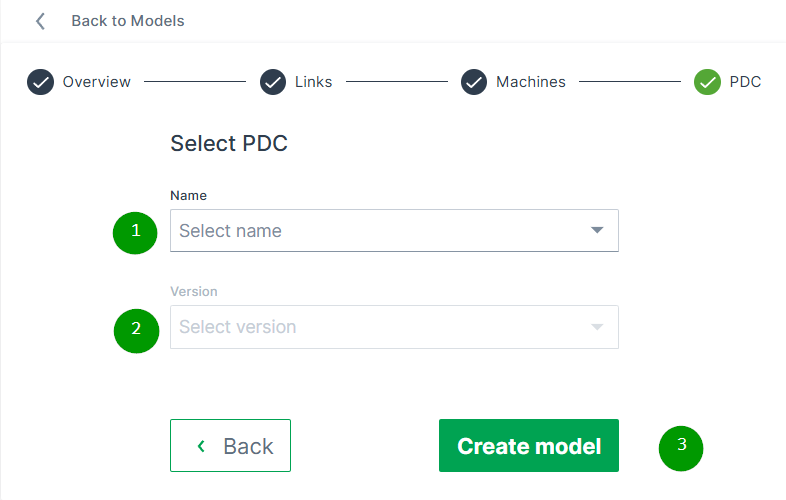This screenshot has height=500, width=786.
Task: Switch to the Links step label
Action: pyautogui.click(x=314, y=82)
